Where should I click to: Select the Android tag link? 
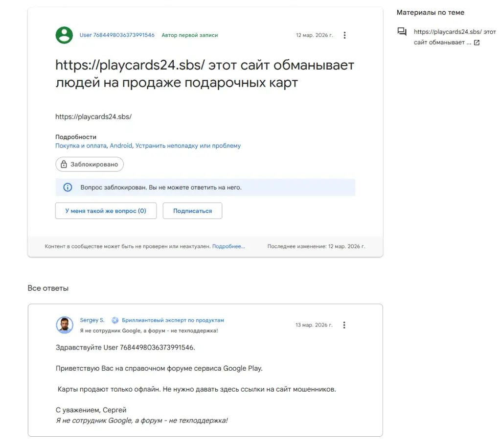[x=121, y=146]
